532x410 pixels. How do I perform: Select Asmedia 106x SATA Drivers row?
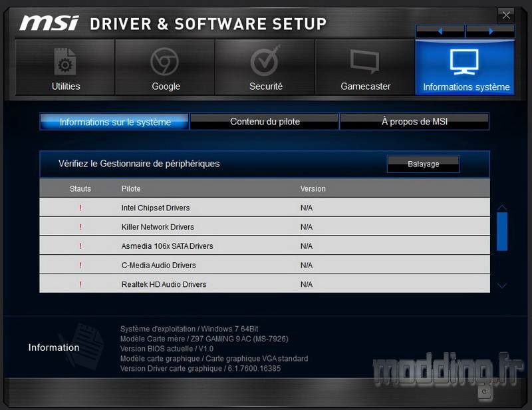point(265,246)
